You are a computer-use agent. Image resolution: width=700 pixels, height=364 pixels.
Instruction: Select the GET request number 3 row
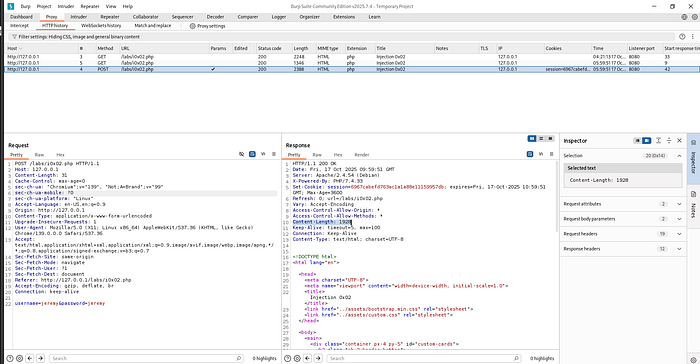tap(351, 57)
